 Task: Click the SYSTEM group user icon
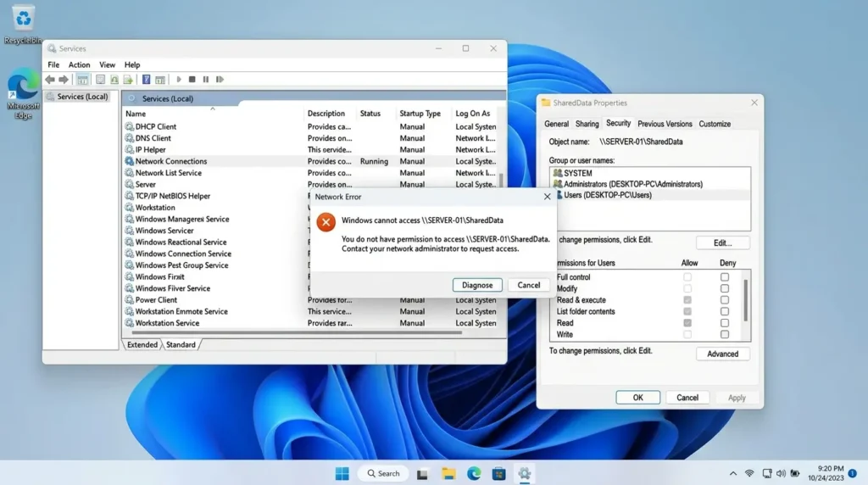558,173
